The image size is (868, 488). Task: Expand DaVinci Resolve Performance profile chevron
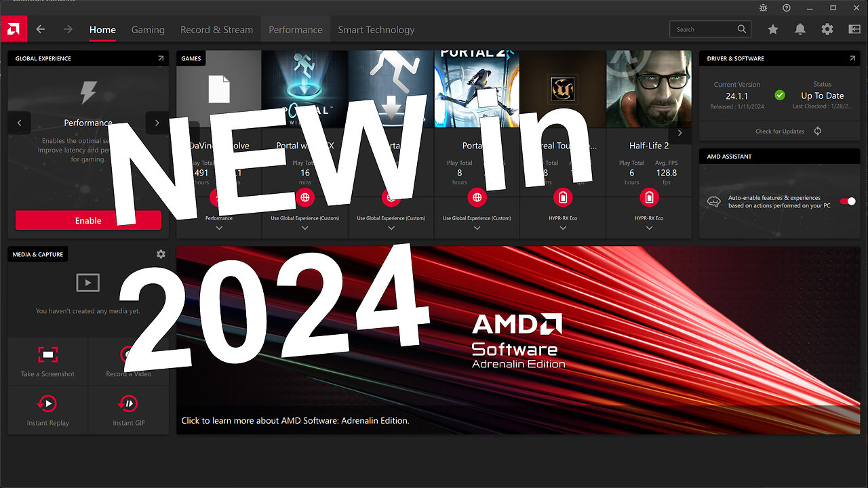(x=219, y=228)
